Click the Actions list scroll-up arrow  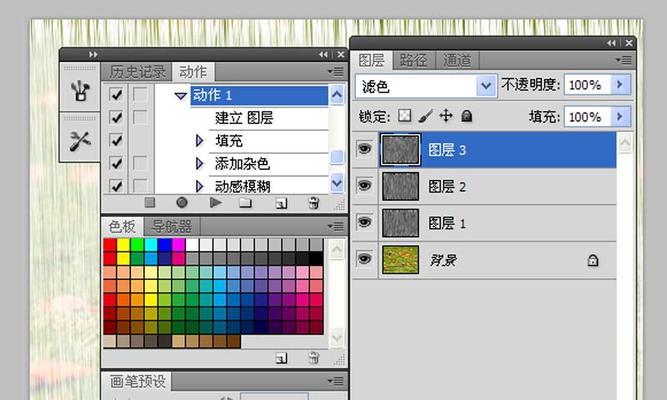(x=337, y=94)
